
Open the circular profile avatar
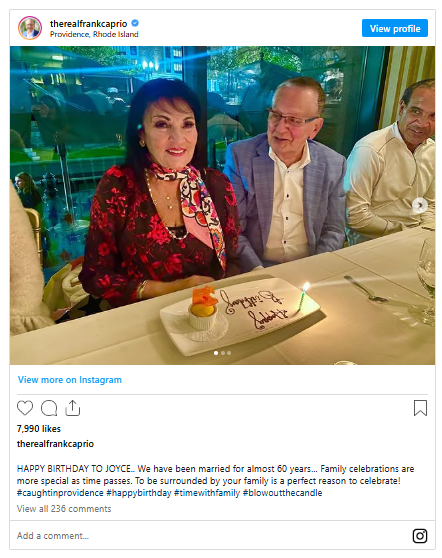30,28
